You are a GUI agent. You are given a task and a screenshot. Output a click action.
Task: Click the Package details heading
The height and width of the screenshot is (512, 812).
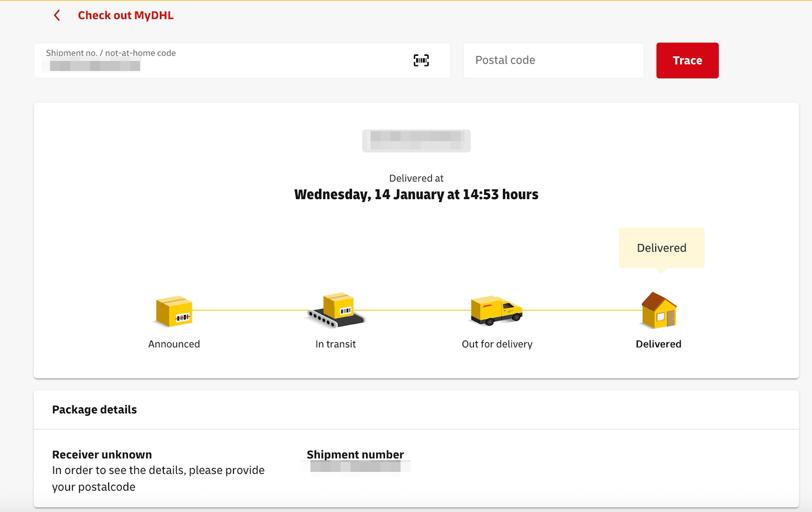coord(94,409)
